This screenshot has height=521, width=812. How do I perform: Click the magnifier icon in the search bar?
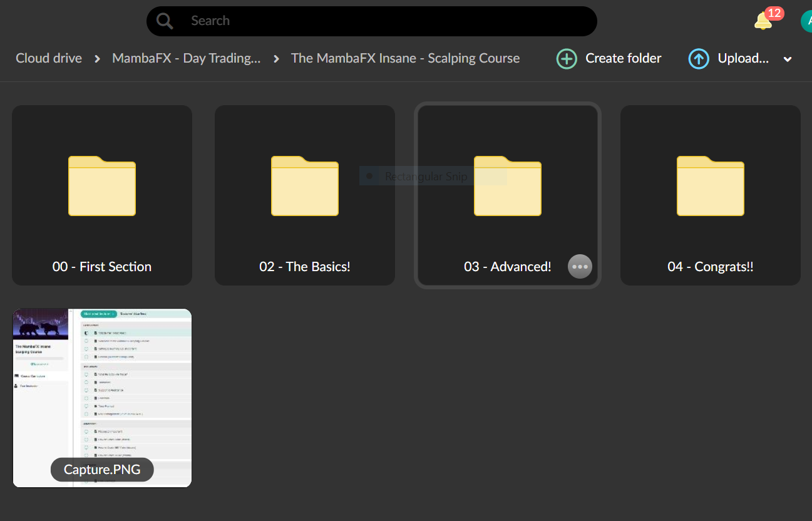[x=165, y=21]
